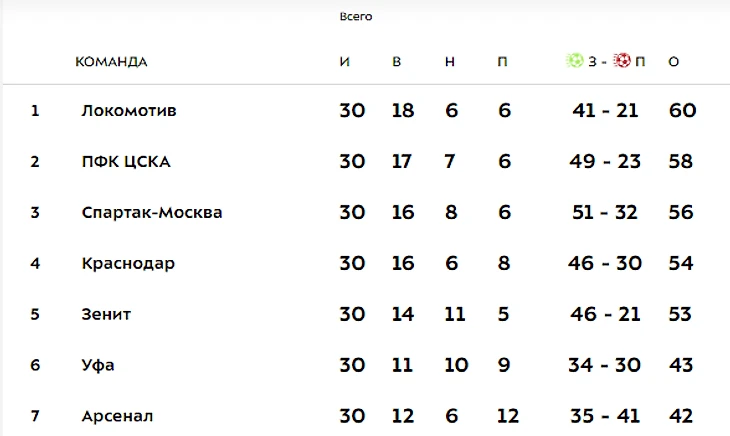Viewport: 730px width, 436px height.
Task: Sort by the И games-played column
Action: [345, 61]
